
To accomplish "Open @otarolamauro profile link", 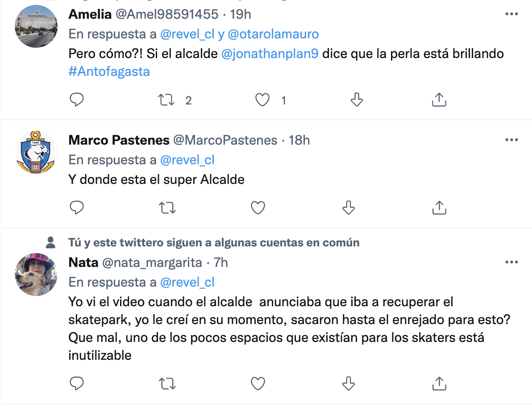I will pyautogui.click(x=273, y=34).
